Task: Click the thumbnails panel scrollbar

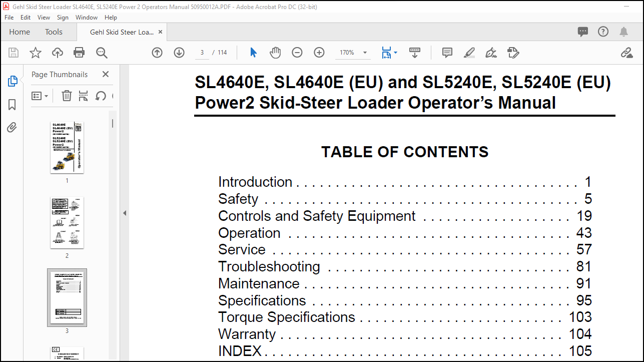Action: point(113,123)
